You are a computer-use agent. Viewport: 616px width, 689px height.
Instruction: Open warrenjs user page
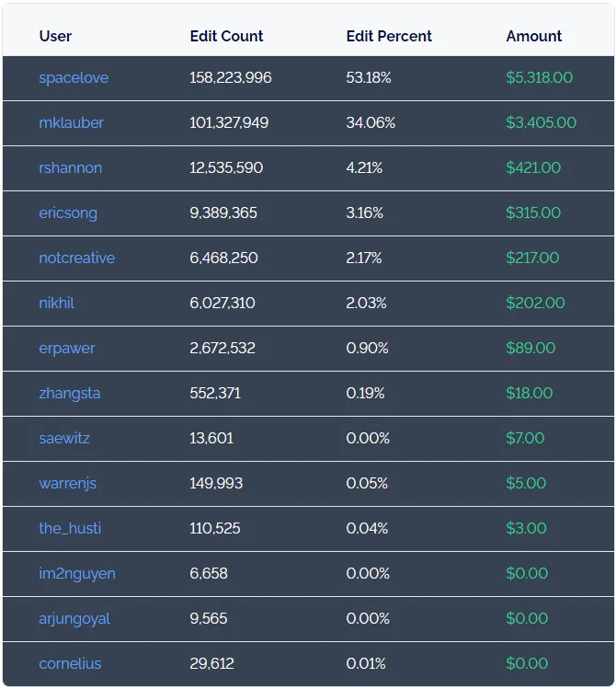tap(67, 484)
